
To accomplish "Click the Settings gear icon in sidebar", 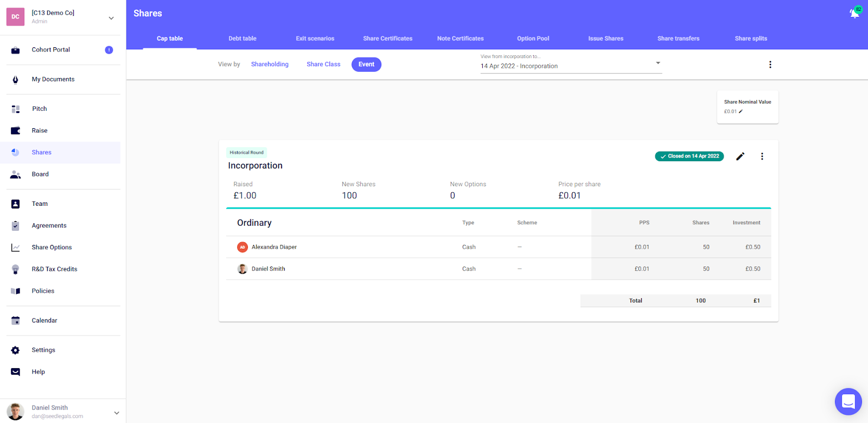I will pos(15,350).
